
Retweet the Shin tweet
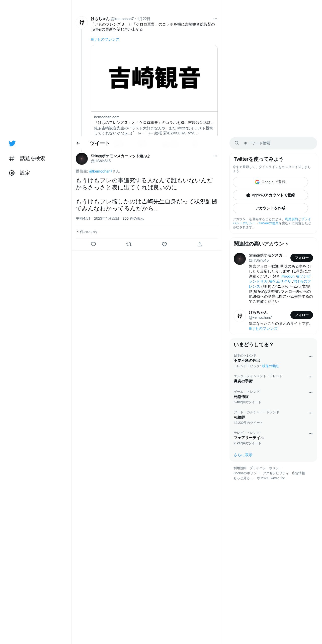[x=129, y=244]
